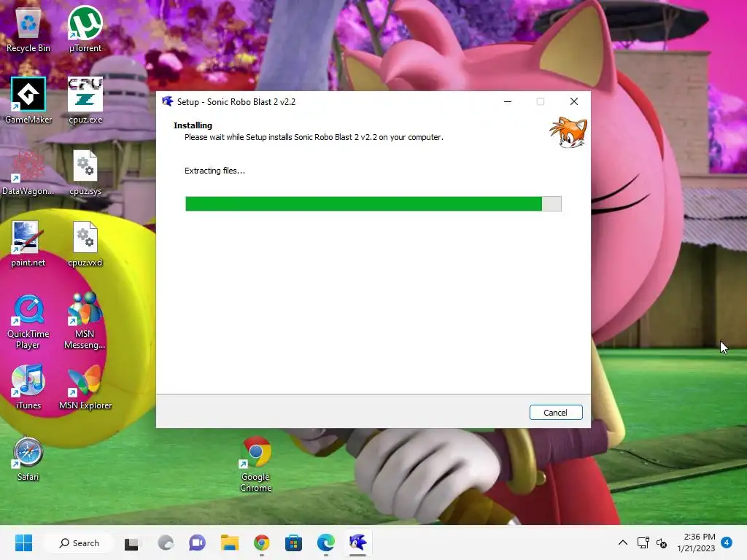Click the Tails image in the installer
The width and height of the screenshot is (747, 560).
pos(568,133)
